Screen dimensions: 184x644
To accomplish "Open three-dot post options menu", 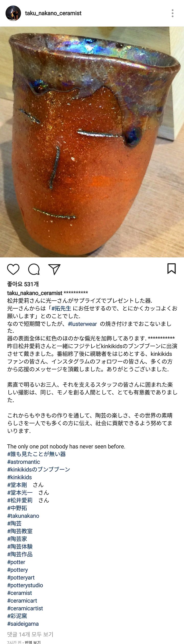I will pyautogui.click(x=173, y=13).
